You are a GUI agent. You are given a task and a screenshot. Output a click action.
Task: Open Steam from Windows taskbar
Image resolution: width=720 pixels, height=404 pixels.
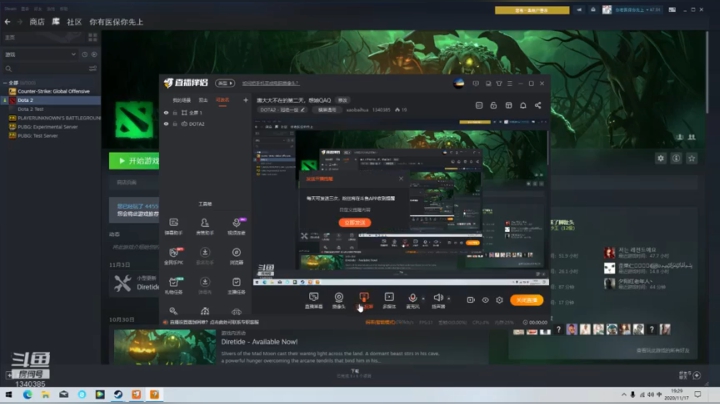(x=118, y=394)
